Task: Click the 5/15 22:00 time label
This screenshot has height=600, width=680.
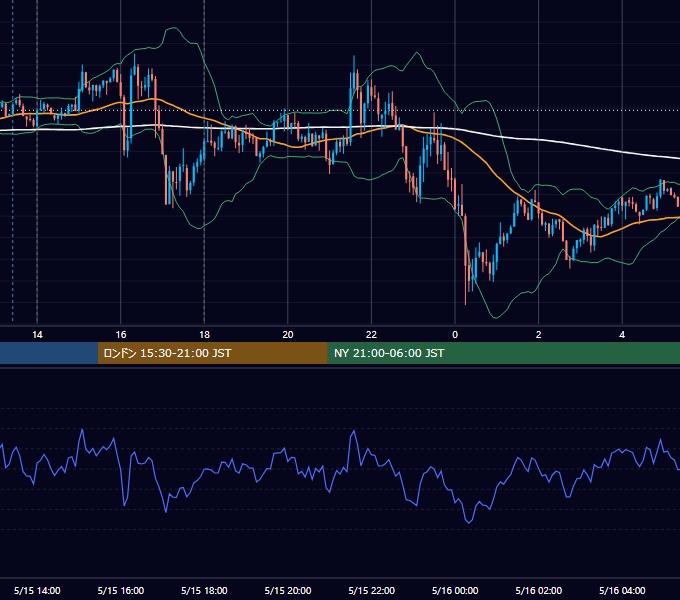Action: [x=372, y=590]
